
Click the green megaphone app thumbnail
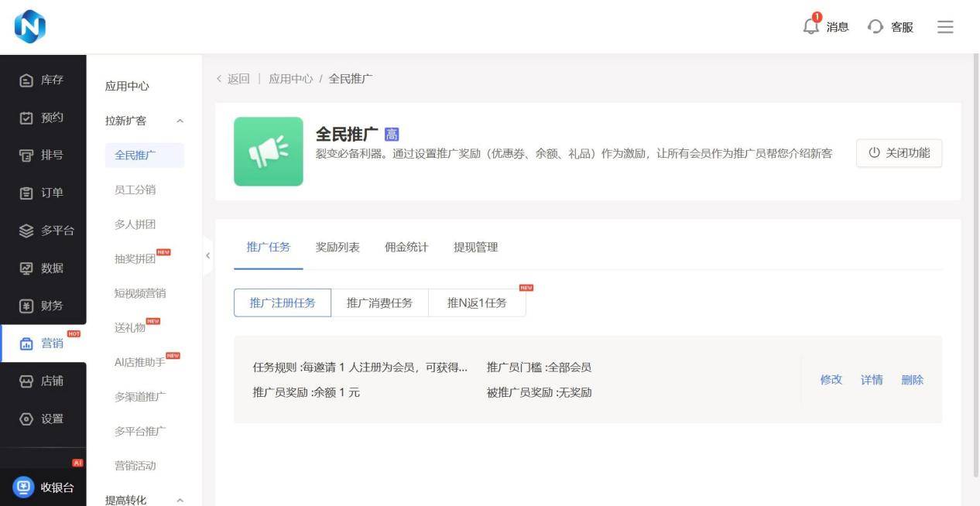(269, 152)
